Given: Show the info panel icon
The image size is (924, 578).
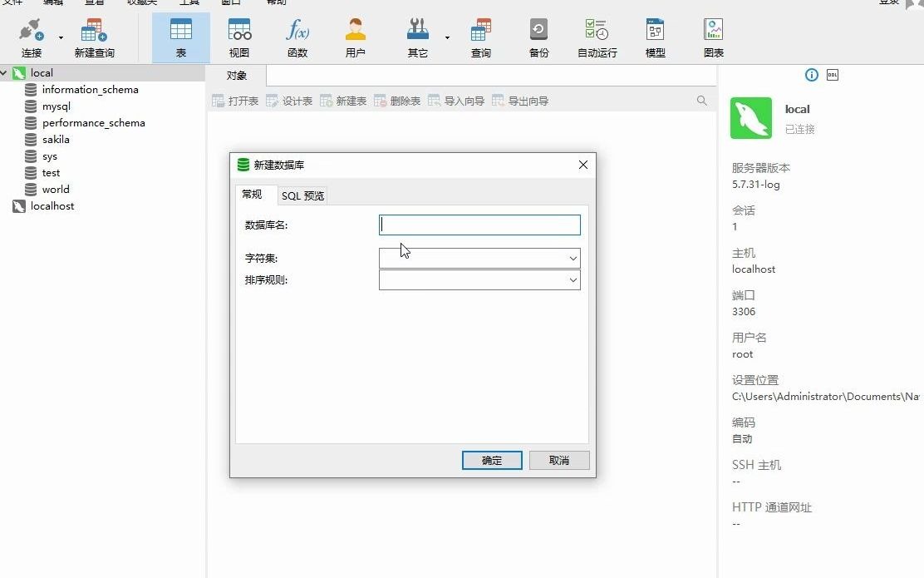Looking at the screenshot, I should (812, 75).
